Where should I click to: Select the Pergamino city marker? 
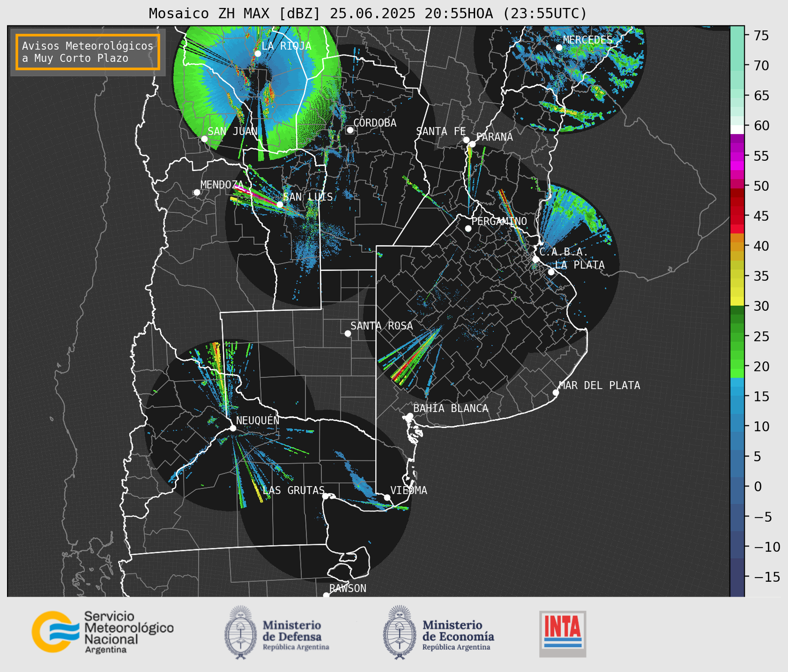(468, 228)
